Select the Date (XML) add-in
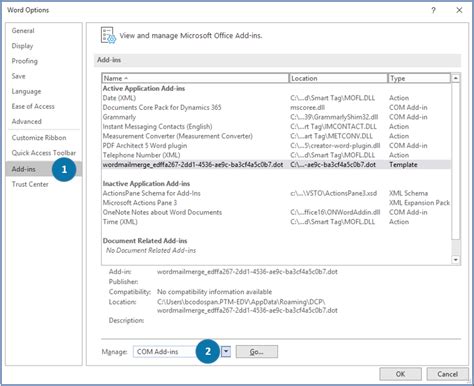 tap(277, 98)
